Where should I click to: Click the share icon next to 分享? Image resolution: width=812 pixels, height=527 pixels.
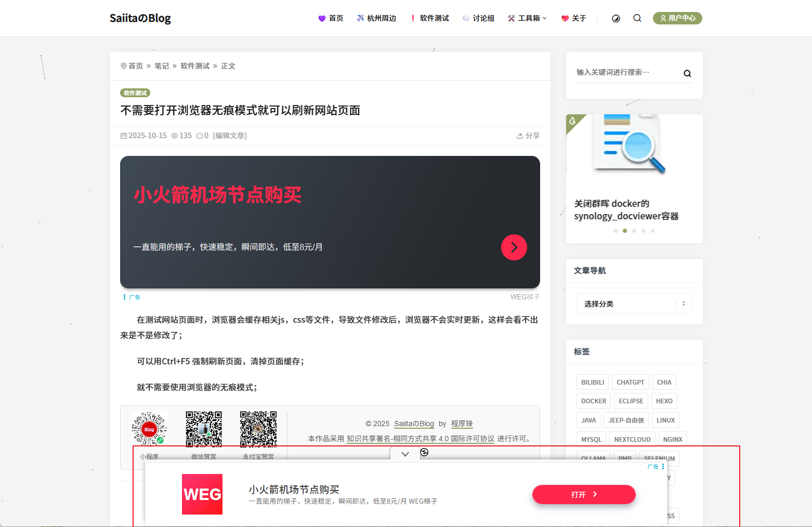click(519, 136)
